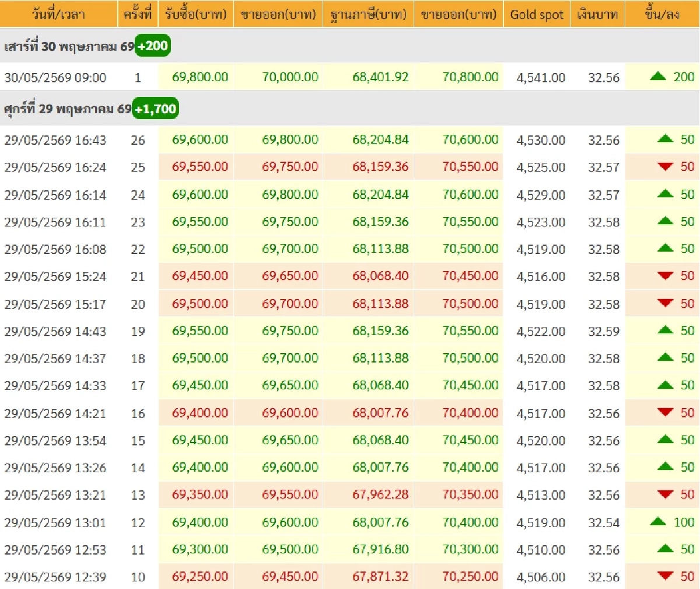Click the green up arrow in row 16:08
The image size is (700, 589).
pos(665,248)
